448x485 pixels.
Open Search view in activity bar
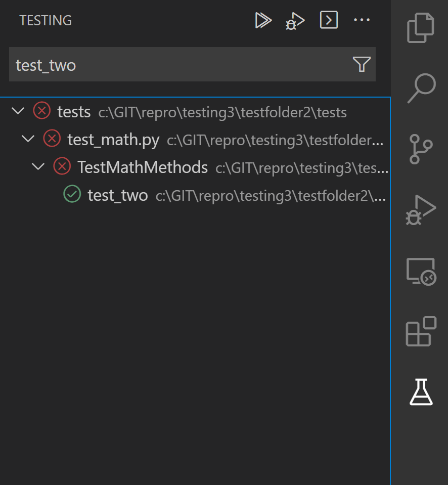[x=421, y=88]
